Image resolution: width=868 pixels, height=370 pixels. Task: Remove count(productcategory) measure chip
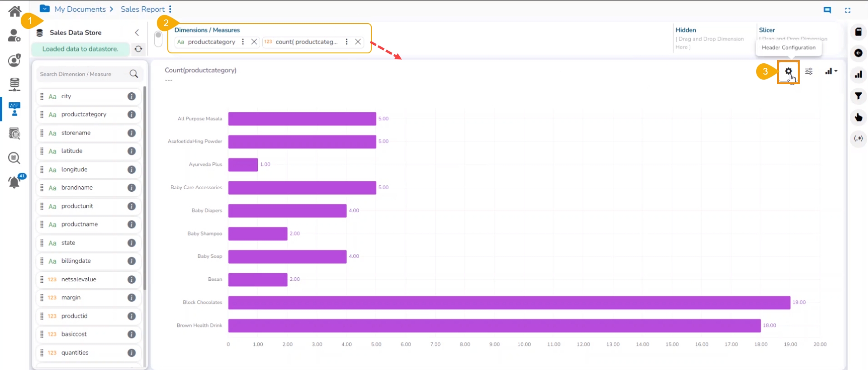(358, 42)
